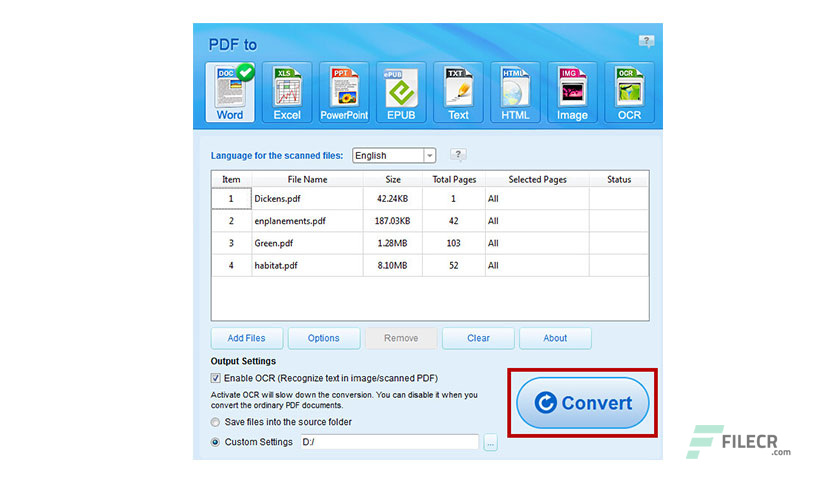
Task: Click the 42.24KB size cell
Action: 393,199
